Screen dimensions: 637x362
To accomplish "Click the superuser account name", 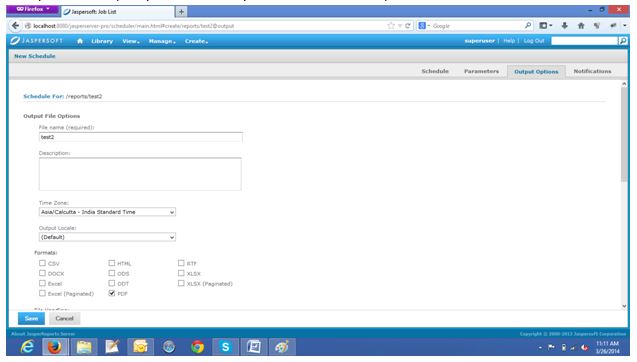I will coord(480,41).
